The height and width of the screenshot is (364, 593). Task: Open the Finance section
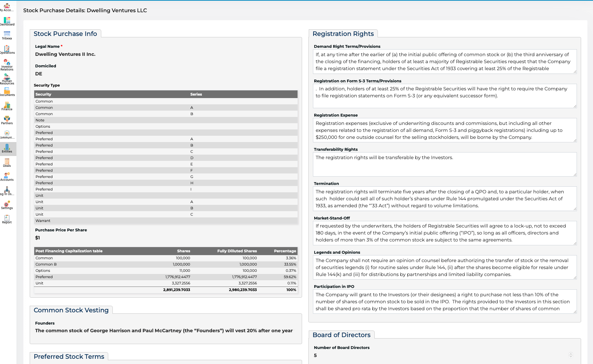point(7,106)
